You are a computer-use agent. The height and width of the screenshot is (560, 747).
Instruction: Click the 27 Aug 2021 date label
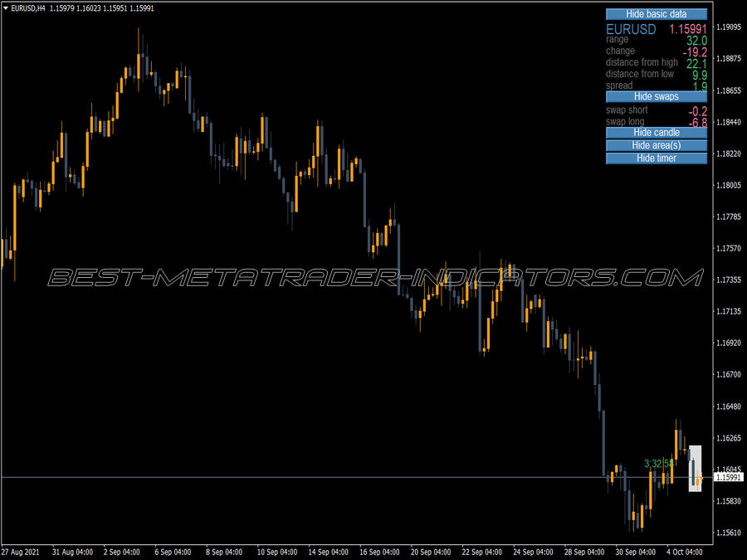point(21,553)
